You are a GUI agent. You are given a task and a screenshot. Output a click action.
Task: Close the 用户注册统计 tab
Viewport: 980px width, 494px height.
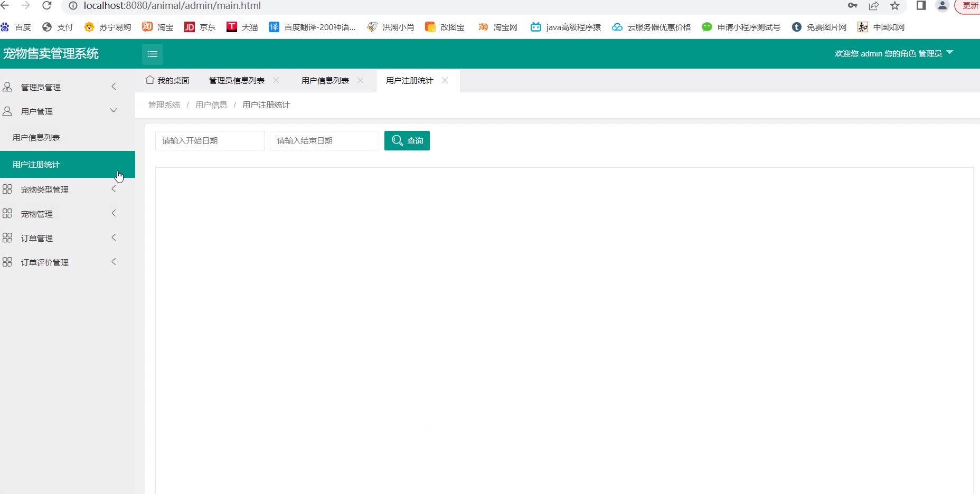coord(445,80)
